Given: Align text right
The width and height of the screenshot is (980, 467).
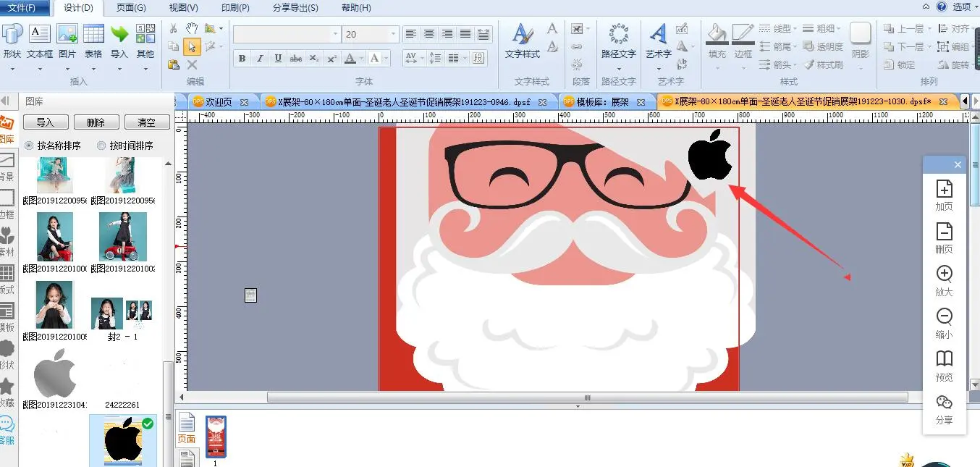Looking at the screenshot, I should coord(447,34).
